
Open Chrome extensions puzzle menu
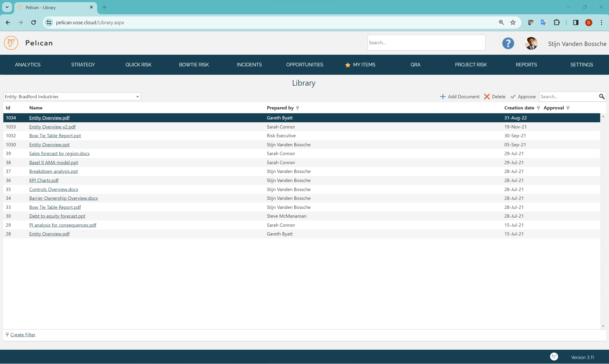[x=557, y=22]
